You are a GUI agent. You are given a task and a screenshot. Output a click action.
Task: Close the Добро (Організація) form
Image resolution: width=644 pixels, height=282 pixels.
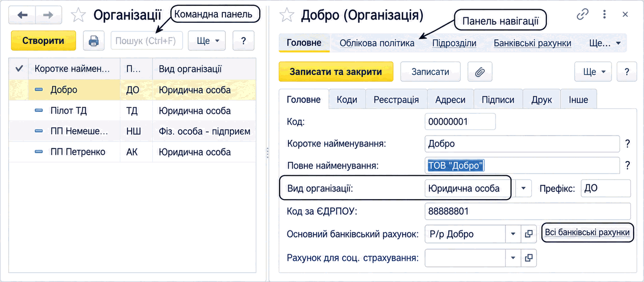pos(625,15)
